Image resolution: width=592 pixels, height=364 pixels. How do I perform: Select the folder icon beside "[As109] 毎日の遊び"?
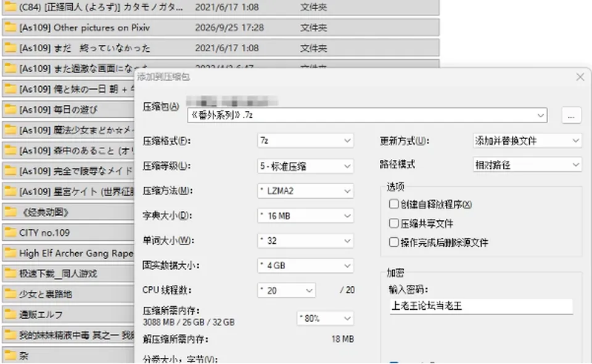point(10,110)
